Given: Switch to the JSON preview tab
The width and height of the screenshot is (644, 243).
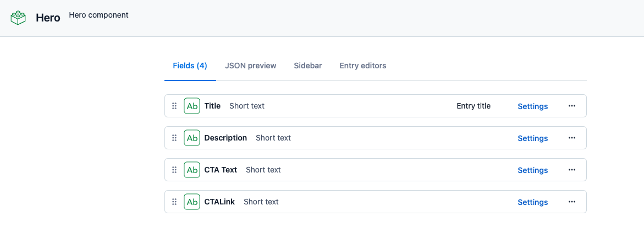Looking at the screenshot, I should click(x=251, y=66).
